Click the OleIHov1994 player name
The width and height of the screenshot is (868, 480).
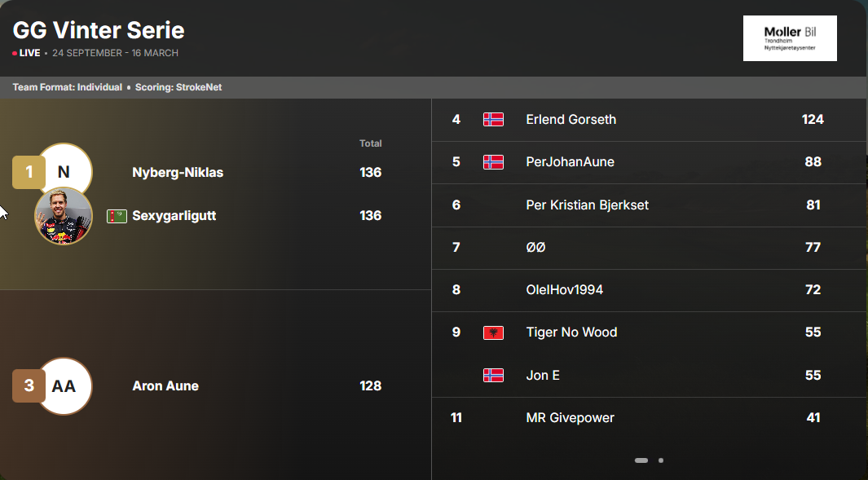[564, 290]
